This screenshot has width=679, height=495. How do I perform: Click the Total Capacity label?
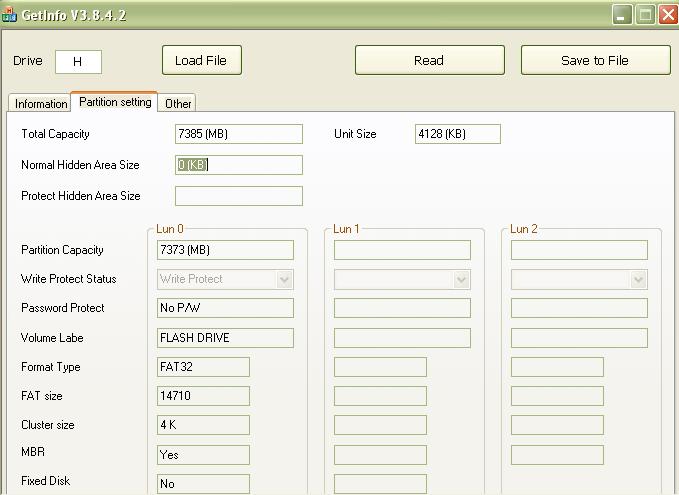point(55,134)
